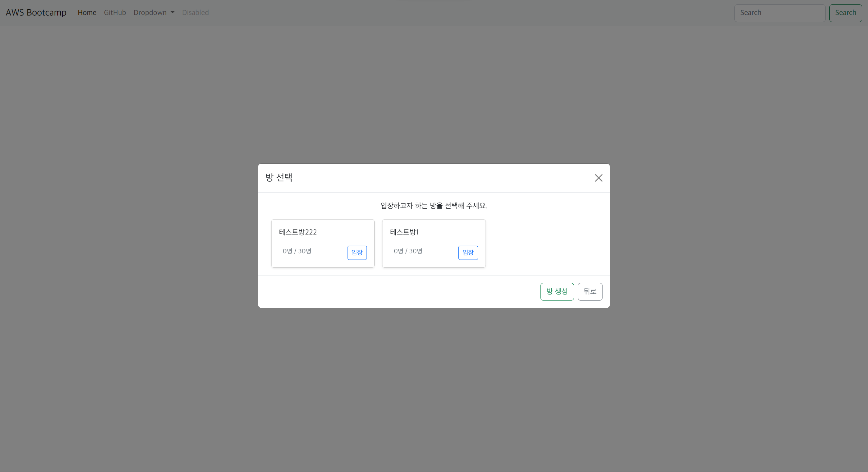Open the GitHub menu item
868x472 pixels.
115,12
